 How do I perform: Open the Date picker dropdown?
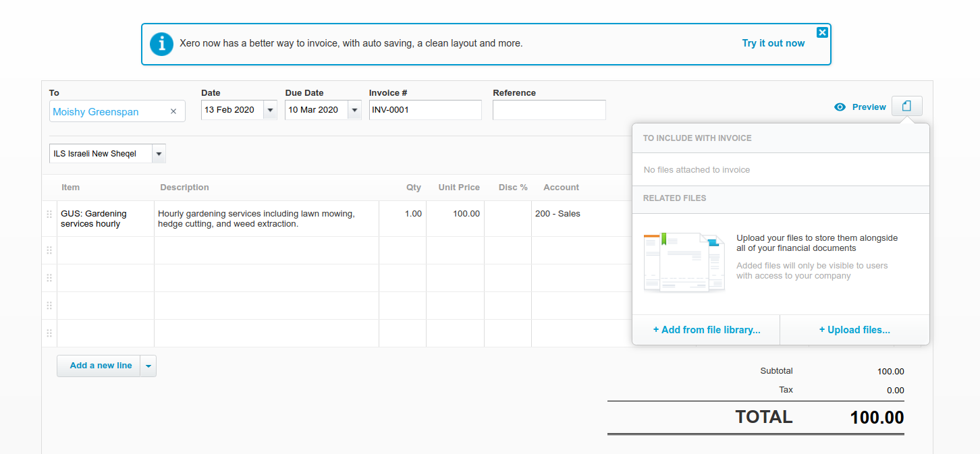click(x=270, y=110)
